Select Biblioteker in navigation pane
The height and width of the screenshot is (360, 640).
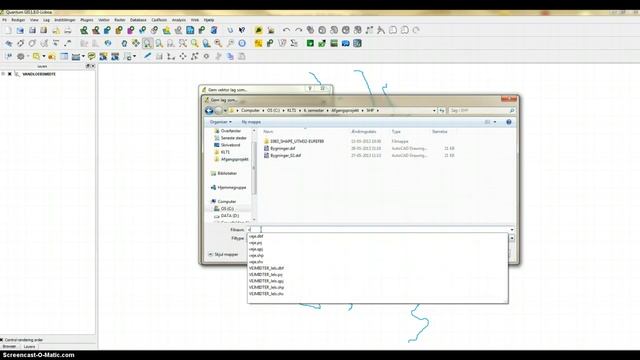point(227,173)
